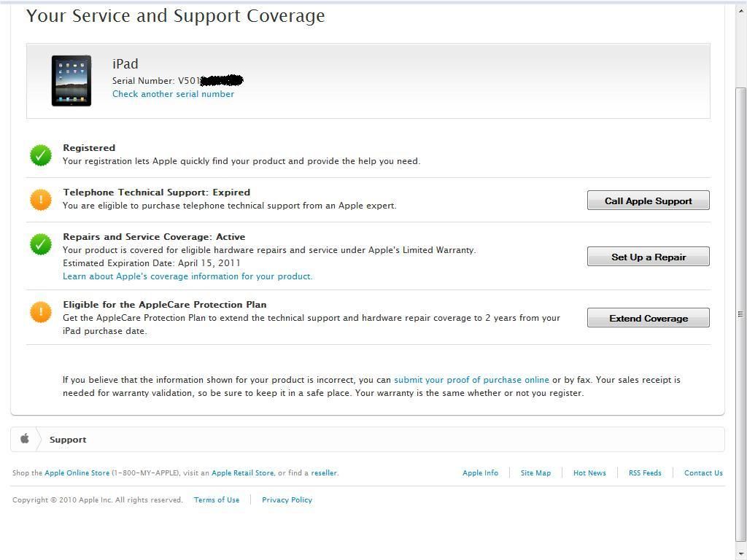Click the Your Service and Support Coverage heading

pyautogui.click(x=175, y=16)
